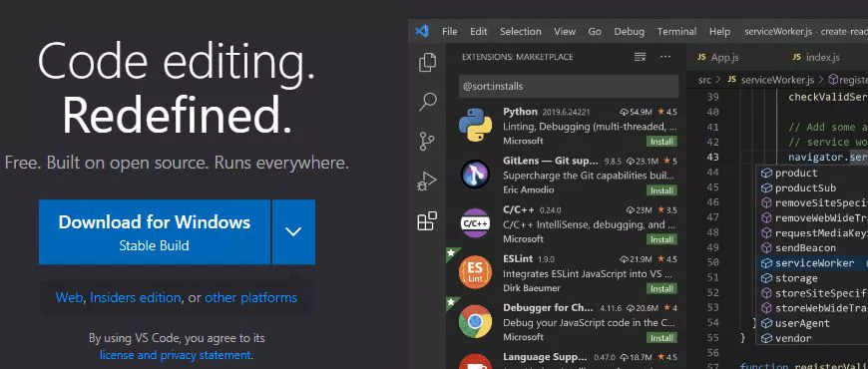Install the Python extension
Screen dimensions: 868x369
661,142
